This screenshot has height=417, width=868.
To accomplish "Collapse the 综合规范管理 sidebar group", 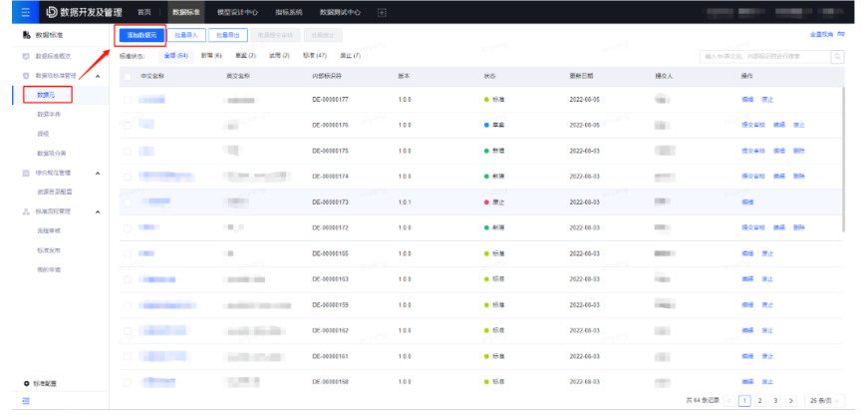I will point(98,173).
